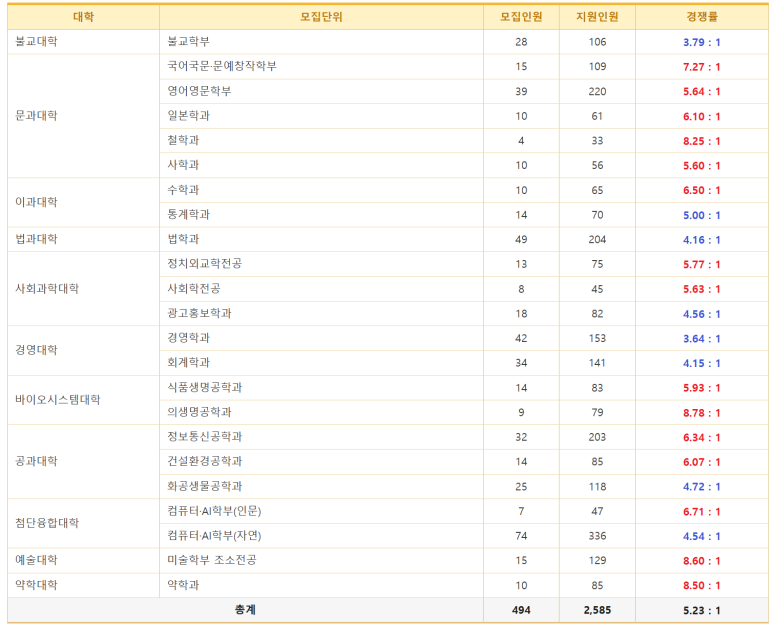Select the 8.78 : 1 competition ratio
The image size is (773, 624).
(701, 412)
